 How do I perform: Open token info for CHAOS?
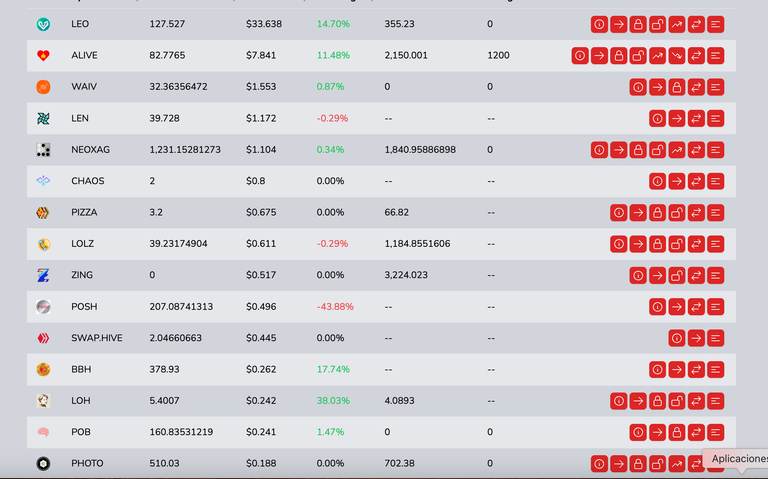657,181
